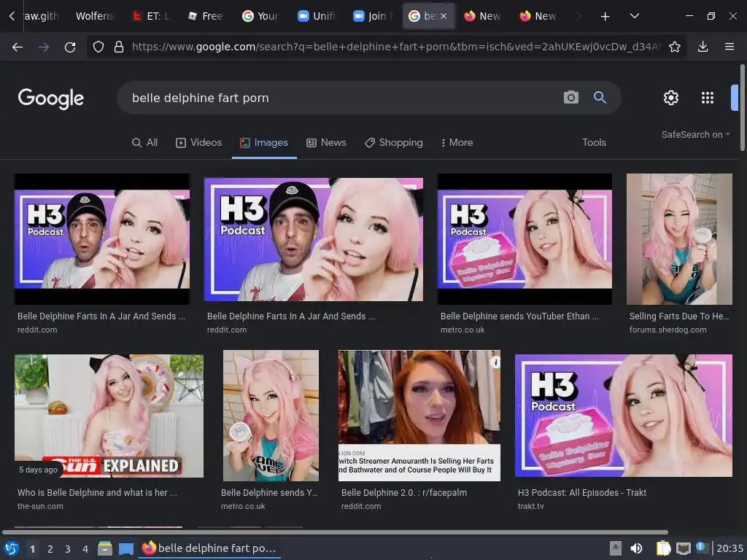Open metro.co.uk result 'sends YouTuber Ethan'
The width and height of the screenshot is (747, 560).
(519, 316)
